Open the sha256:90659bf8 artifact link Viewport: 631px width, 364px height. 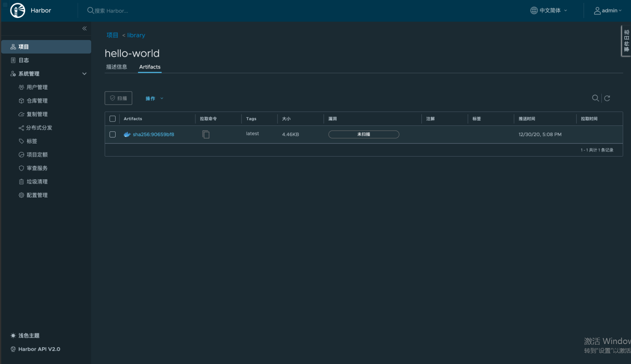tap(154, 135)
